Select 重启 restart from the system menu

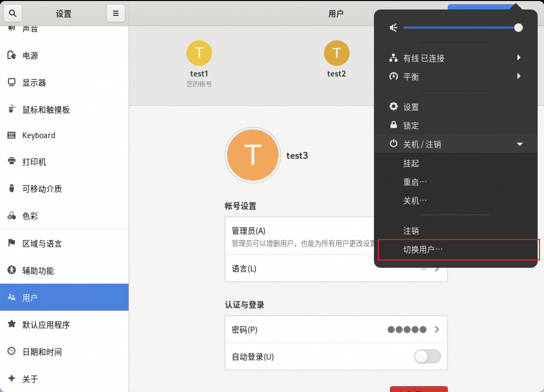(x=414, y=182)
